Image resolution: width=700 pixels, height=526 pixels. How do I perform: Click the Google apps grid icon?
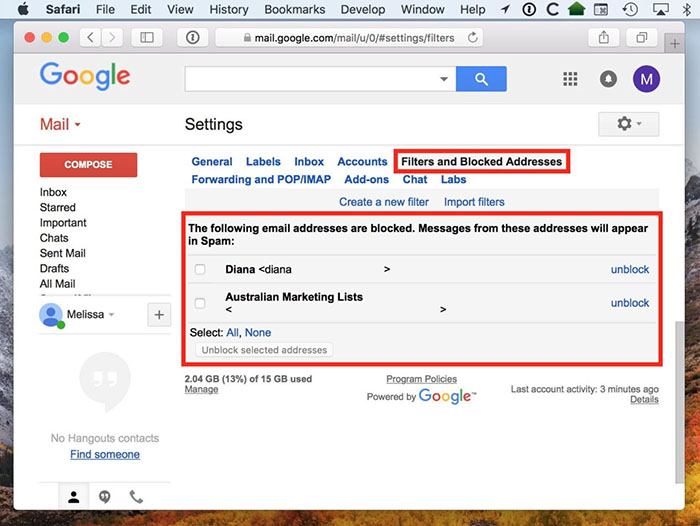point(571,80)
